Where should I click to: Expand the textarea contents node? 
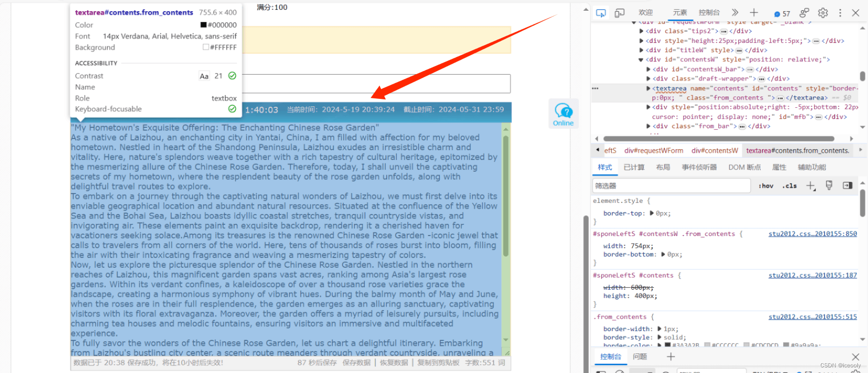[648, 88]
